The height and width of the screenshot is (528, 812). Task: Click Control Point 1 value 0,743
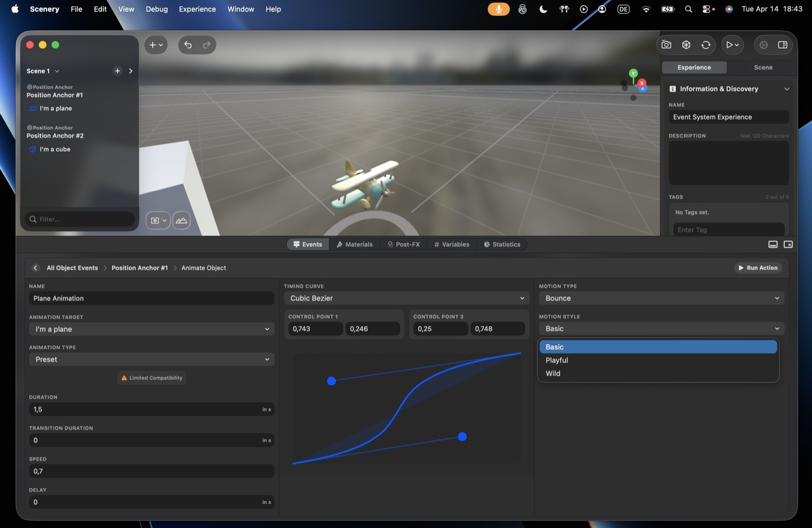316,328
